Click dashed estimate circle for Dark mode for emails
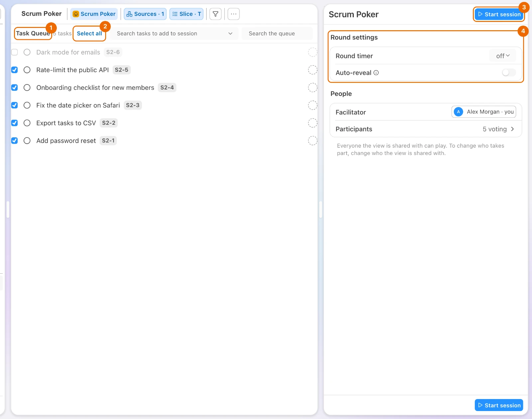The width and height of the screenshot is (532, 419). click(x=313, y=52)
